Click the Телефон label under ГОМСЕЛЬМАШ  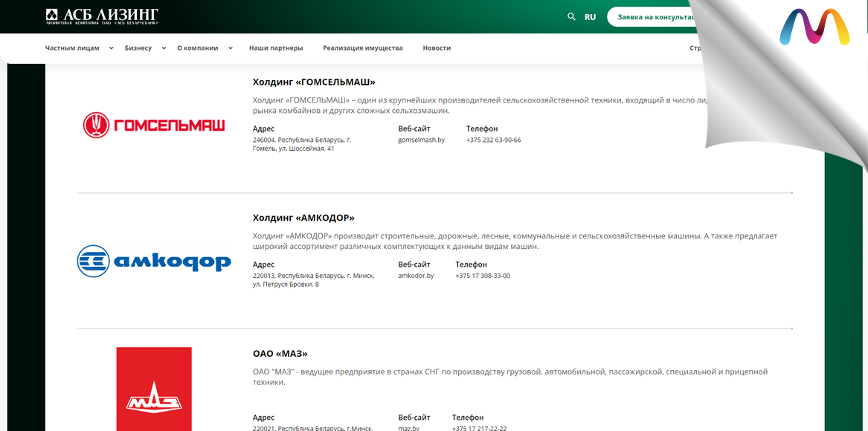pyautogui.click(x=482, y=129)
